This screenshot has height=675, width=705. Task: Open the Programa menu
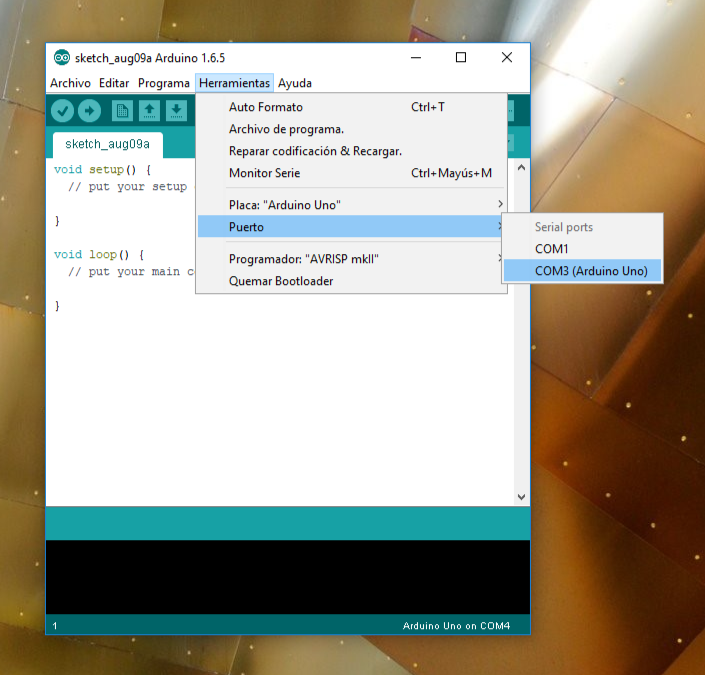coord(164,83)
